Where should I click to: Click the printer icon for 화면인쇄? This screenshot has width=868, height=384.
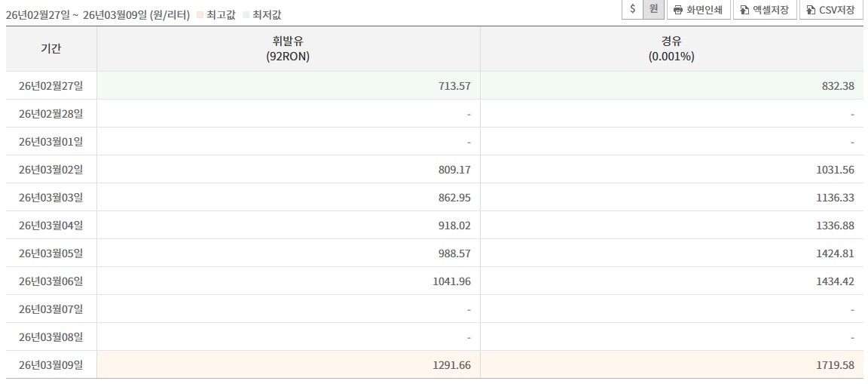click(x=678, y=10)
